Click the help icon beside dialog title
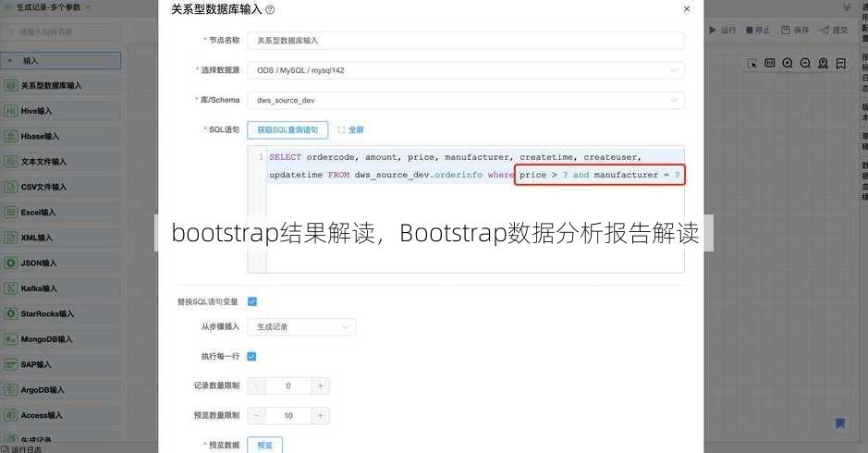Image resolution: width=868 pixels, height=453 pixels. [x=270, y=10]
